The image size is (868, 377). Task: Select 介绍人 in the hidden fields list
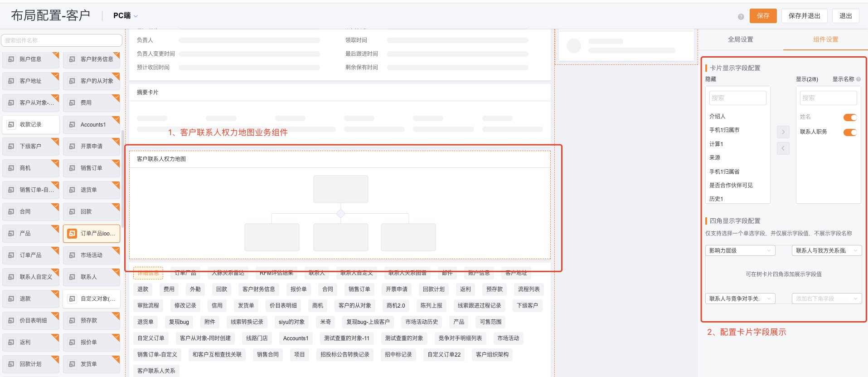[717, 117]
